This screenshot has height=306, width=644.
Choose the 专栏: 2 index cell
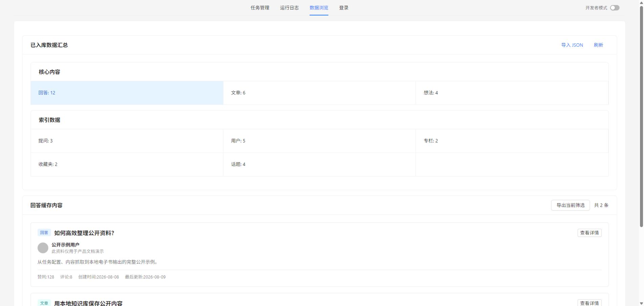coord(512,141)
